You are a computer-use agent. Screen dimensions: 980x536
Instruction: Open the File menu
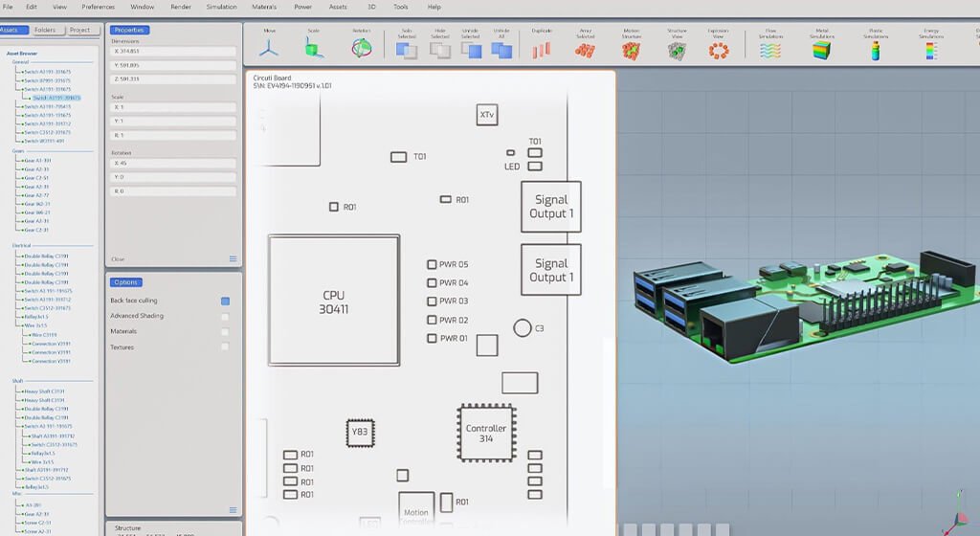(8, 7)
